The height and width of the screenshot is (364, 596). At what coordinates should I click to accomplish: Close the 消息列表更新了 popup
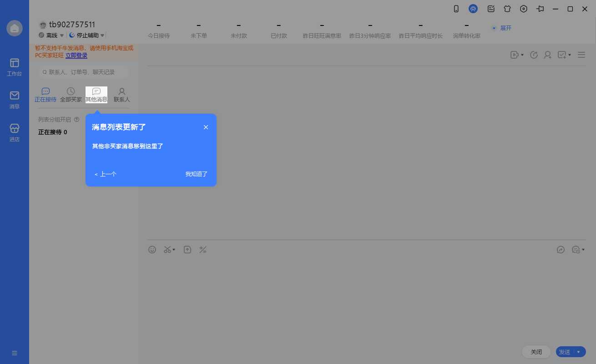tap(206, 127)
